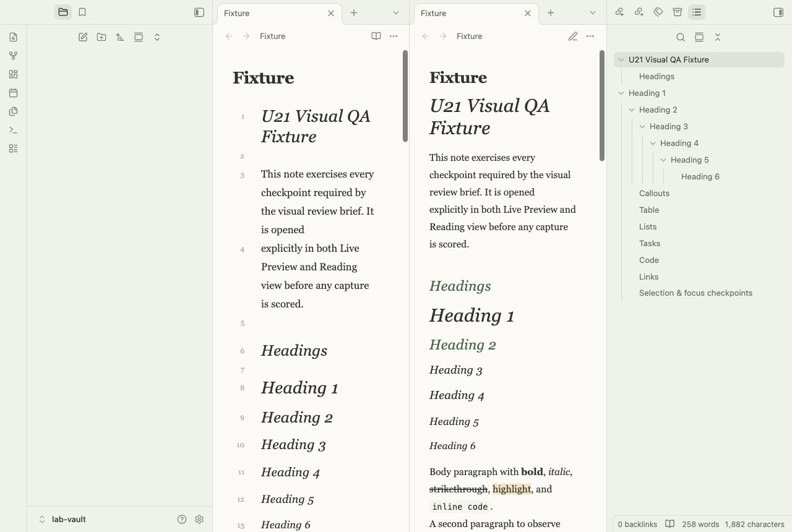Screen dimensions: 792x532
Task: Open graph view from the ribbon
Action: pos(13,56)
